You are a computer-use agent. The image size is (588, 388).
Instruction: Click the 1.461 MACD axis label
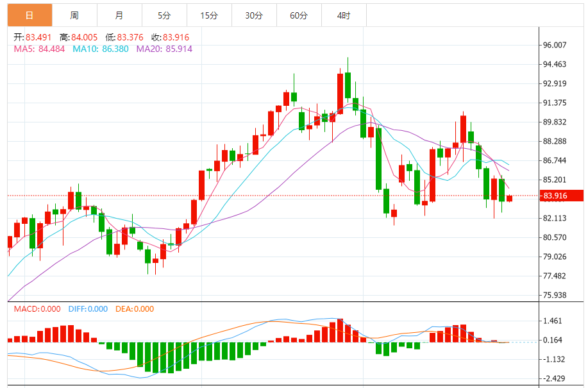553,321
